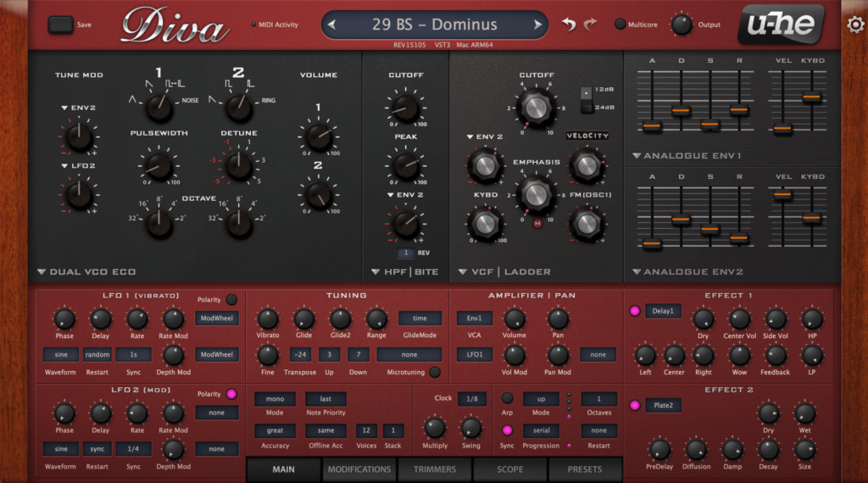Go to previous preset with left arrow

click(331, 25)
